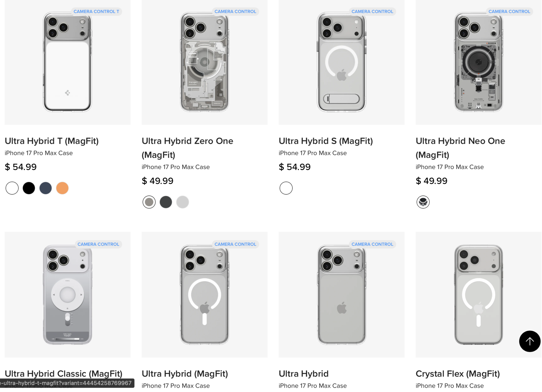Viewport: 542px width, 392px height.
Task: Open Crystal Flex (MagFit) product title
Action: click(x=458, y=374)
